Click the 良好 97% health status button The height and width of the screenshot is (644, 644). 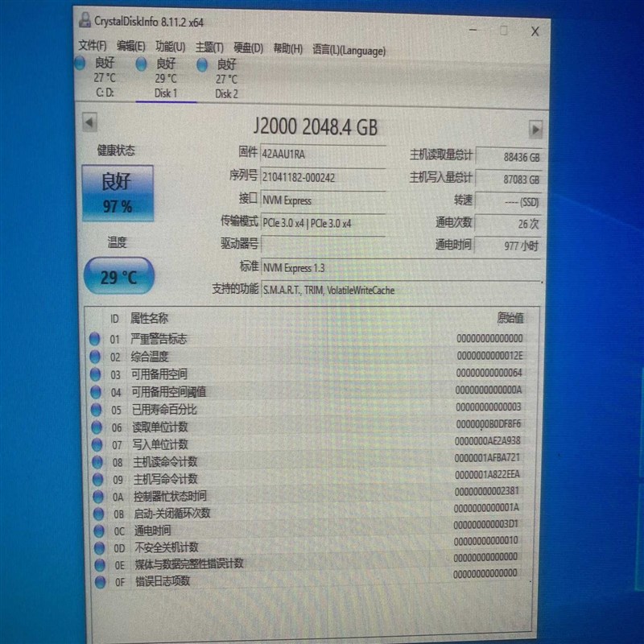click(x=118, y=193)
